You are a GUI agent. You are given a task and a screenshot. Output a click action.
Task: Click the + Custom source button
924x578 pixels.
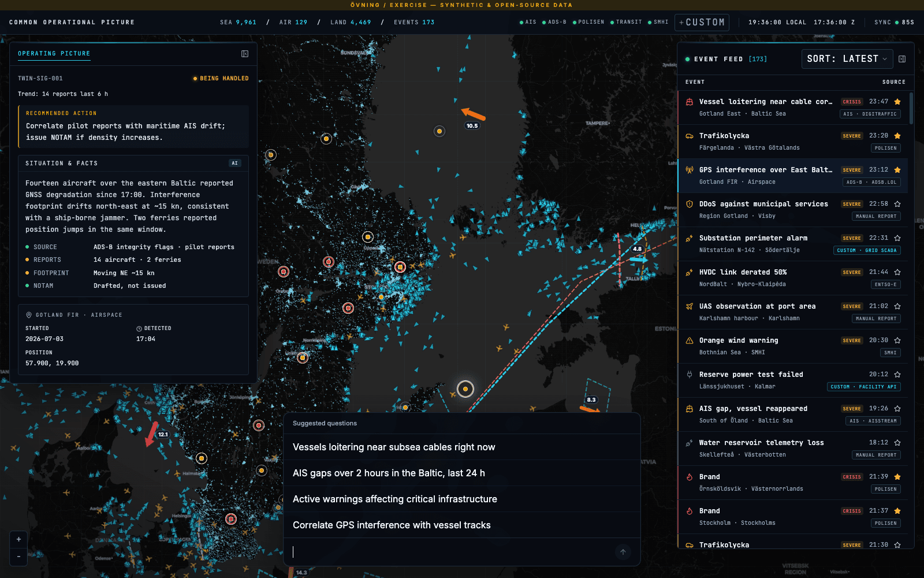point(702,23)
